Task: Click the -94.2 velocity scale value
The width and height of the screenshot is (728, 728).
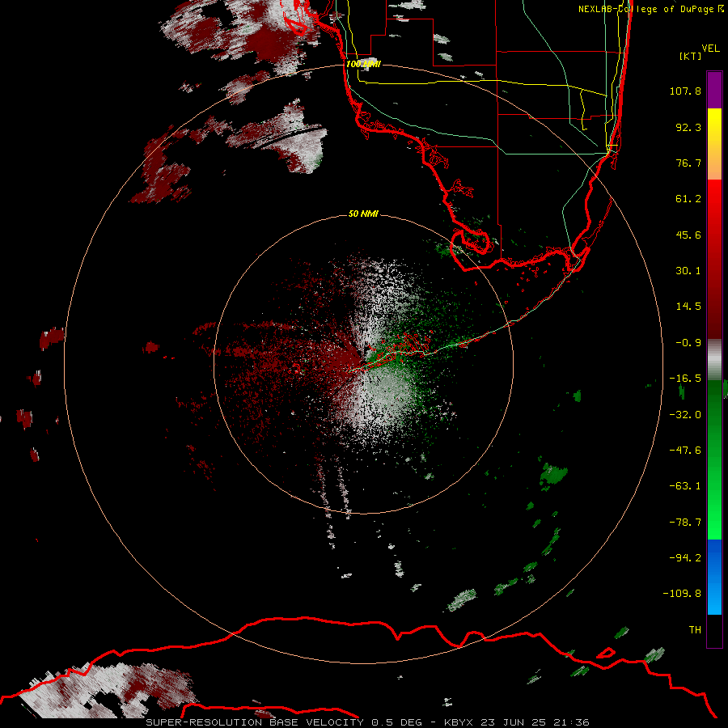Action: [685, 557]
